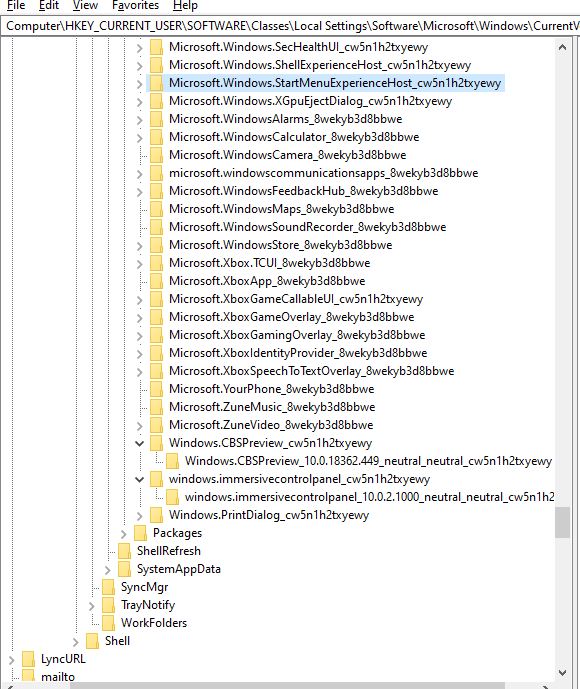Image resolution: width=580 pixels, height=689 pixels.
Task: Collapse the Windows.CBSPreview key
Action: click(x=139, y=443)
